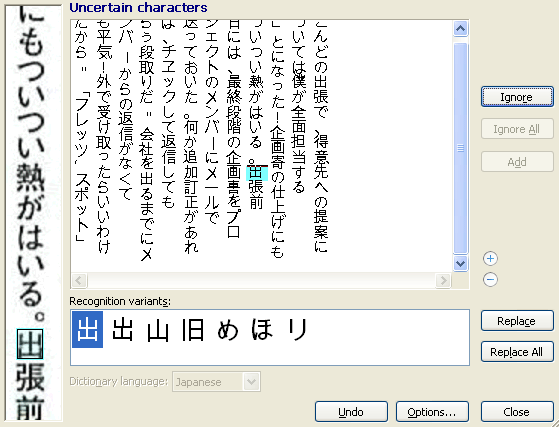Click the grayed Add button

point(517,162)
